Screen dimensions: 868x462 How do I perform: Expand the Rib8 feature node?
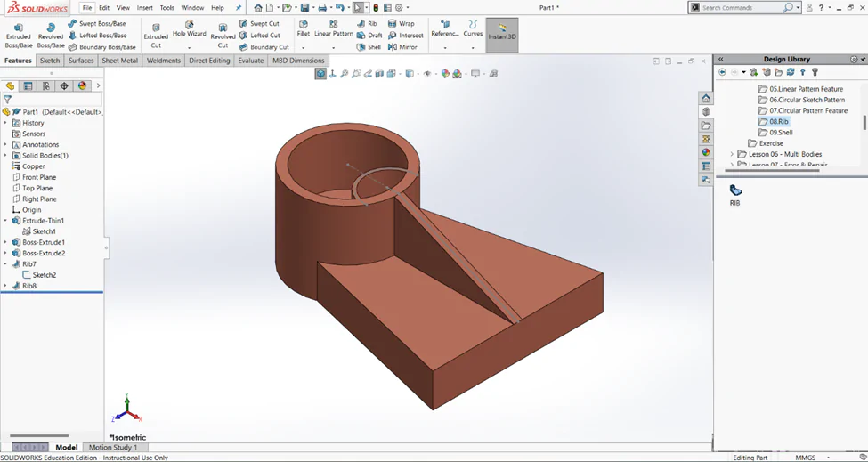coord(5,286)
